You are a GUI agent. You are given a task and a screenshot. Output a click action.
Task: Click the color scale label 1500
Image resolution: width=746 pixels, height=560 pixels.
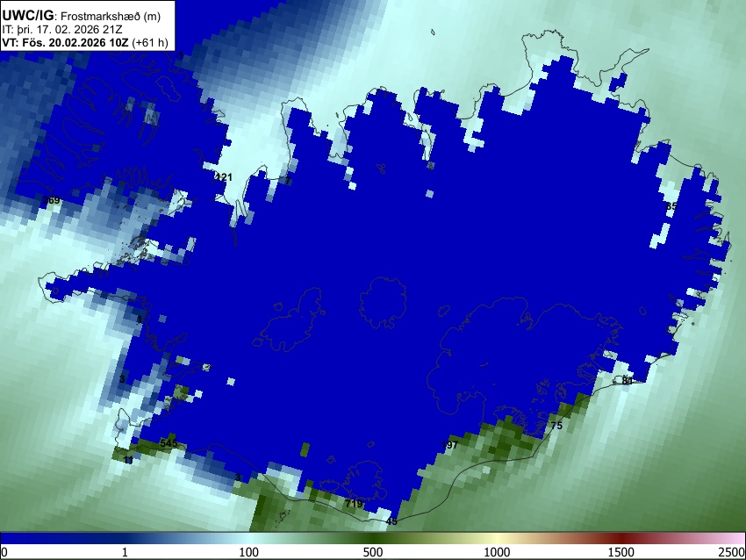click(621, 552)
